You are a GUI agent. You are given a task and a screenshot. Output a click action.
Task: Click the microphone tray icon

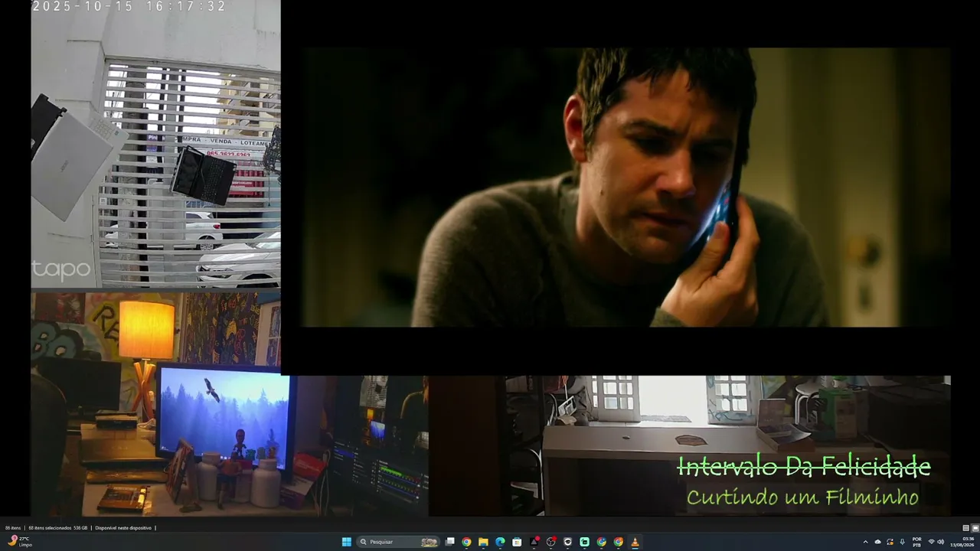[903, 542]
